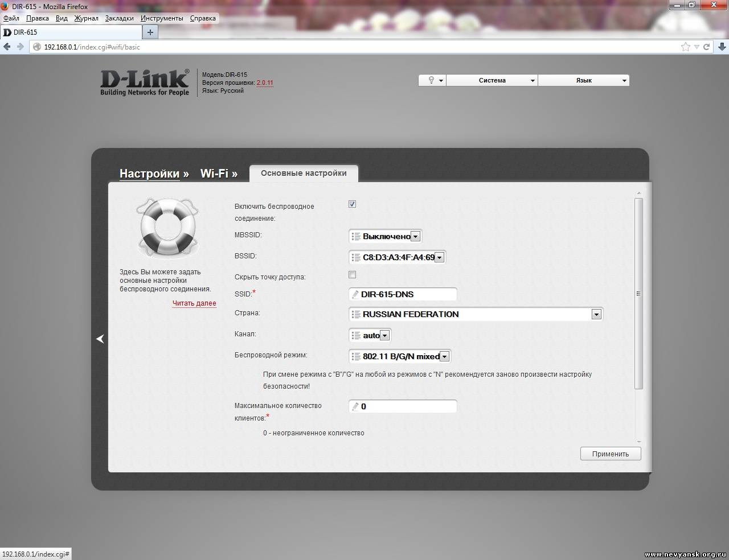The image size is (729, 560).
Task: Open the channel auto dropdown
Action: (370, 335)
